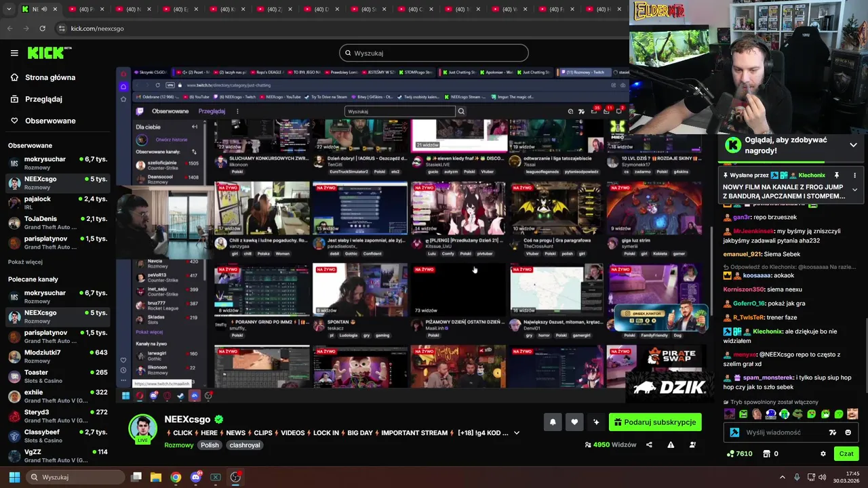Close the active Kick browser tab
The height and width of the screenshot is (488, 868).
click(55, 9)
